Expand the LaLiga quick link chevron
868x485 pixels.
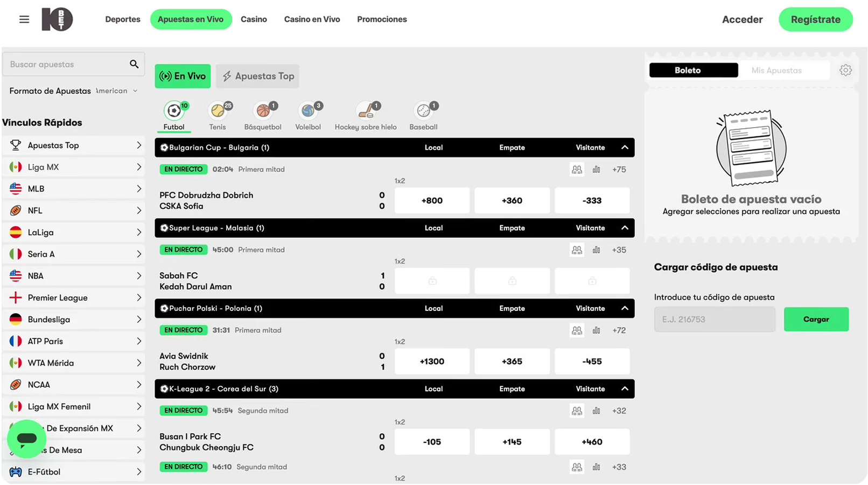coord(139,232)
